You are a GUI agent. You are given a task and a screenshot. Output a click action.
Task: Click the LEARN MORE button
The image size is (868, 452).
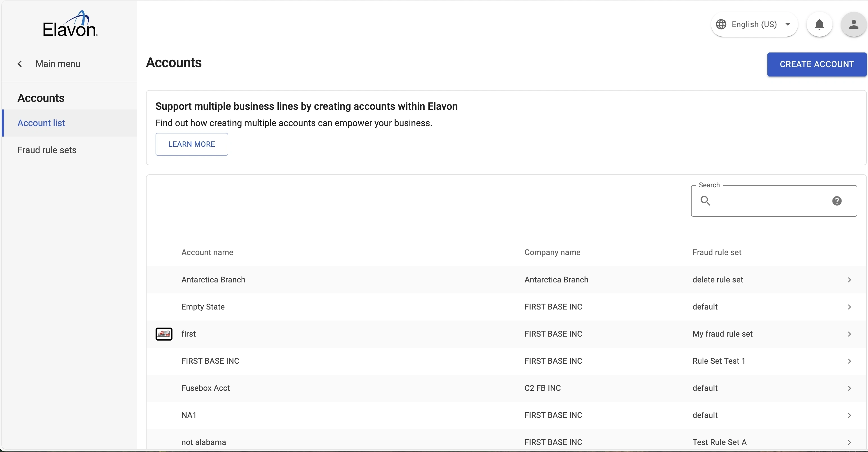pyautogui.click(x=191, y=144)
